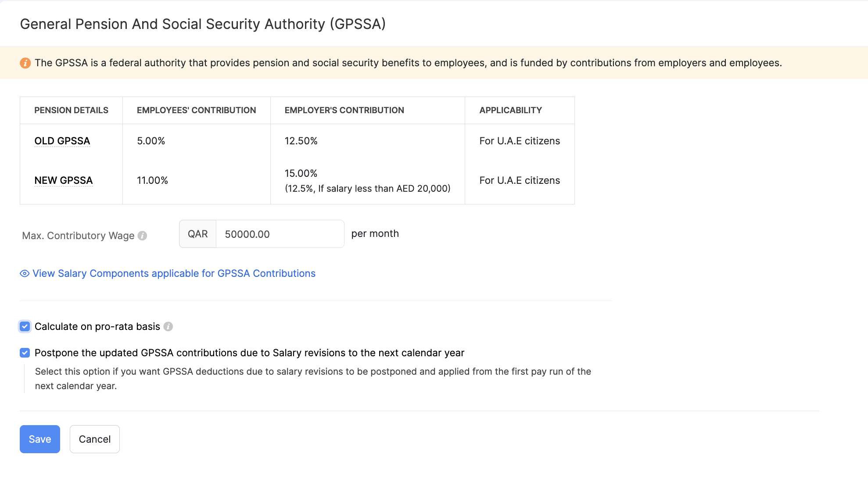Select the PENSION DETAILS column header
868x494 pixels.
click(x=71, y=110)
